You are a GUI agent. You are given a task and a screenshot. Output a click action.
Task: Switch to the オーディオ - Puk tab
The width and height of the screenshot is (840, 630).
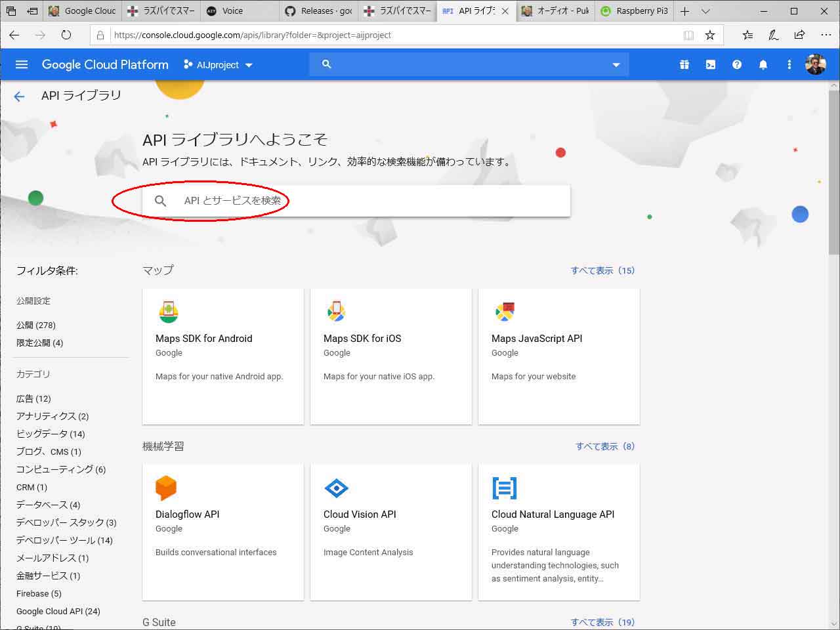tap(555, 11)
